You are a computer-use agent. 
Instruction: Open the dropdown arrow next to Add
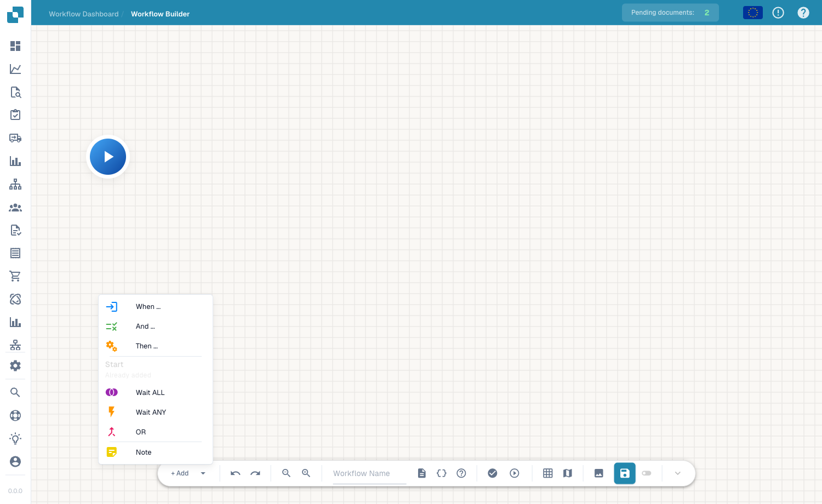coord(203,473)
